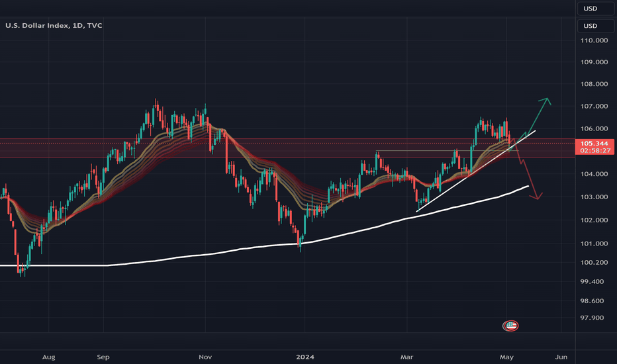Viewport: 617px width, 364px height.
Task: Click the Mar label on time axis
Action: (x=407, y=357)
